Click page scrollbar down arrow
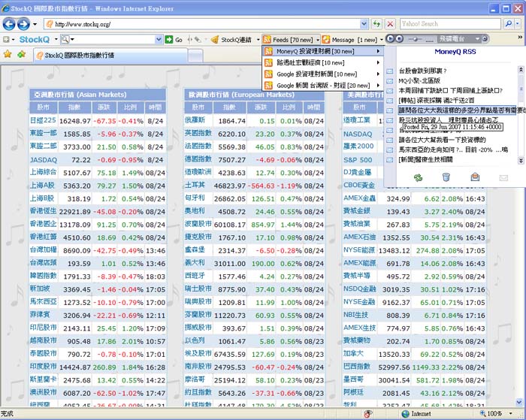The image size is (526, 420). [x=520, y=402]
